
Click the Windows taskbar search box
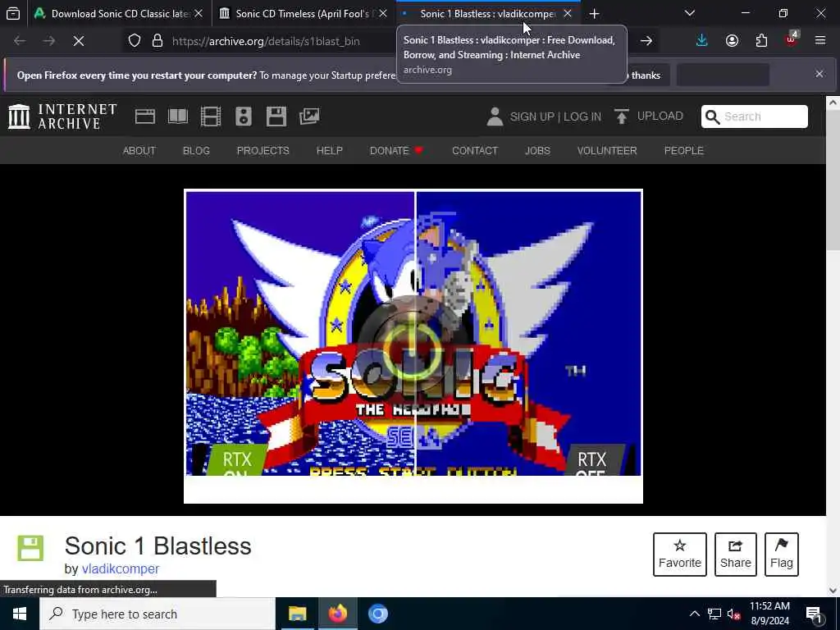pyautogui.click(x=157, y=614)
